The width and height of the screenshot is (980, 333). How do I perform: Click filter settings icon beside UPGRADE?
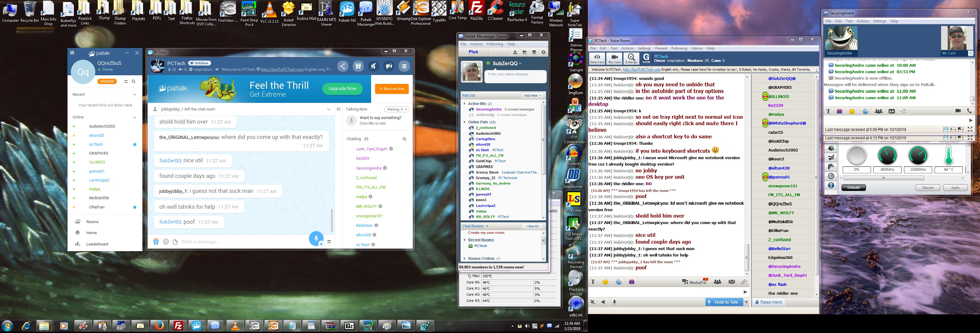click(126, 81)
